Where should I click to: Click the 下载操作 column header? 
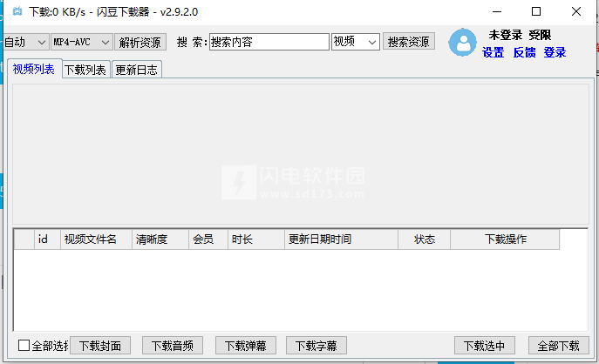tap(505, 239)
